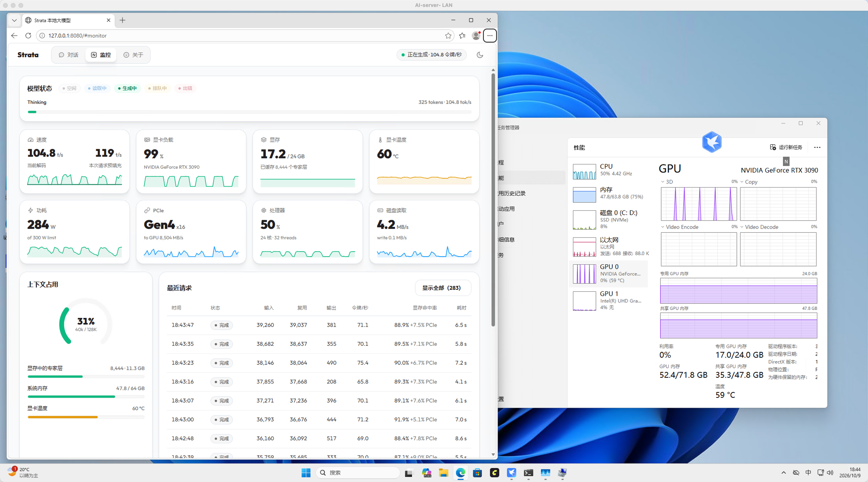
Task: Go back with browser arrow
Action: point(14,36)
